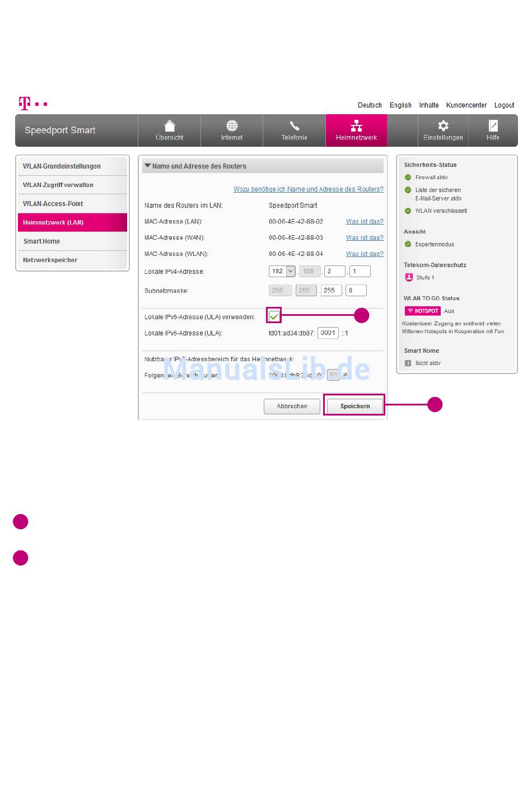Click Was ist das? for MAC-Adresse (WAN)
532x798 pixels.
point(365,237)
